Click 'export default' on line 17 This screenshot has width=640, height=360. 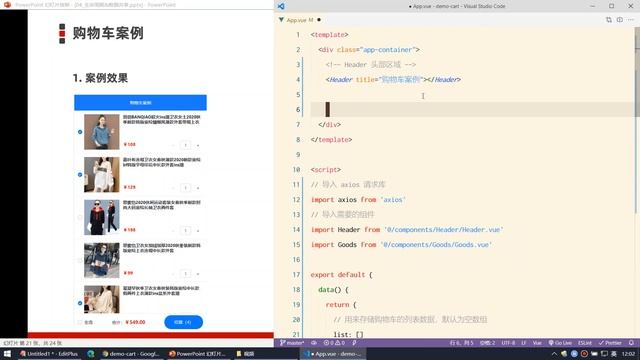point(338,275)
